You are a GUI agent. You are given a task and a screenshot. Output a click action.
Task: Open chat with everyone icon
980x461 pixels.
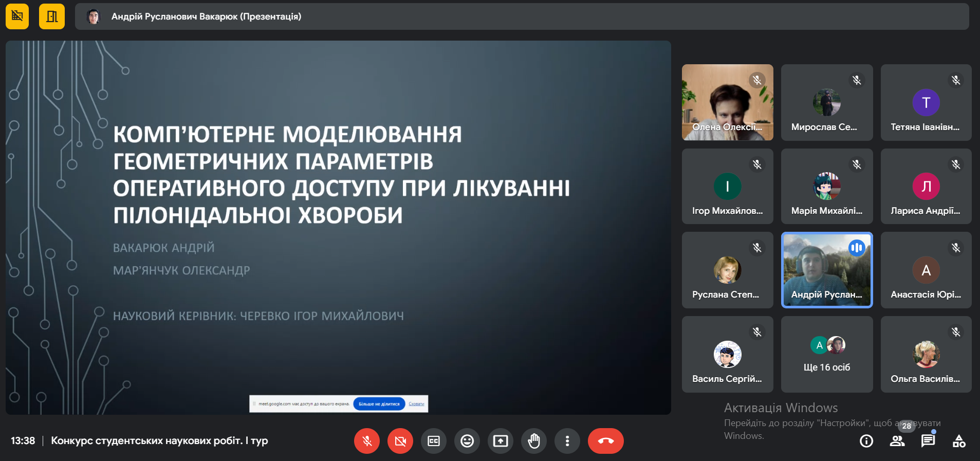tap(928, 441)
